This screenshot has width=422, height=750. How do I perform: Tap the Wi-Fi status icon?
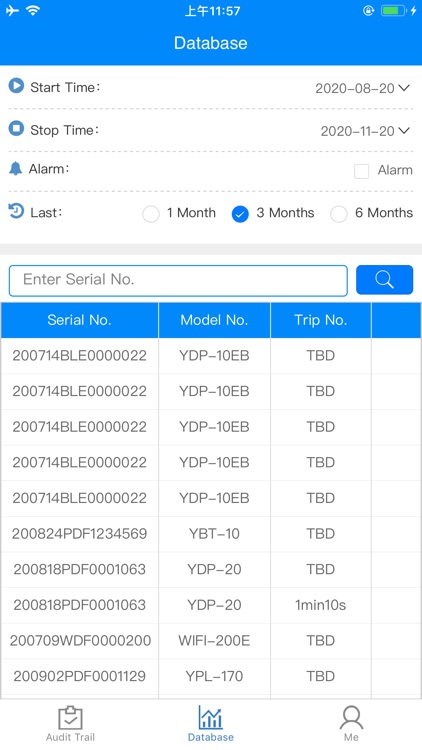pos(33,11)
